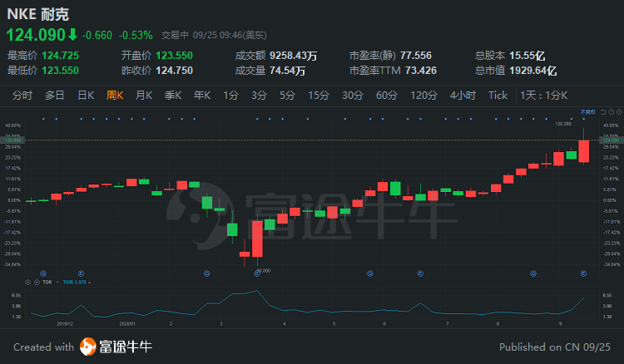This screenshot has width=624, height=364.
Task: Click the 总股本 value 15.55亿
Action: 527,56
